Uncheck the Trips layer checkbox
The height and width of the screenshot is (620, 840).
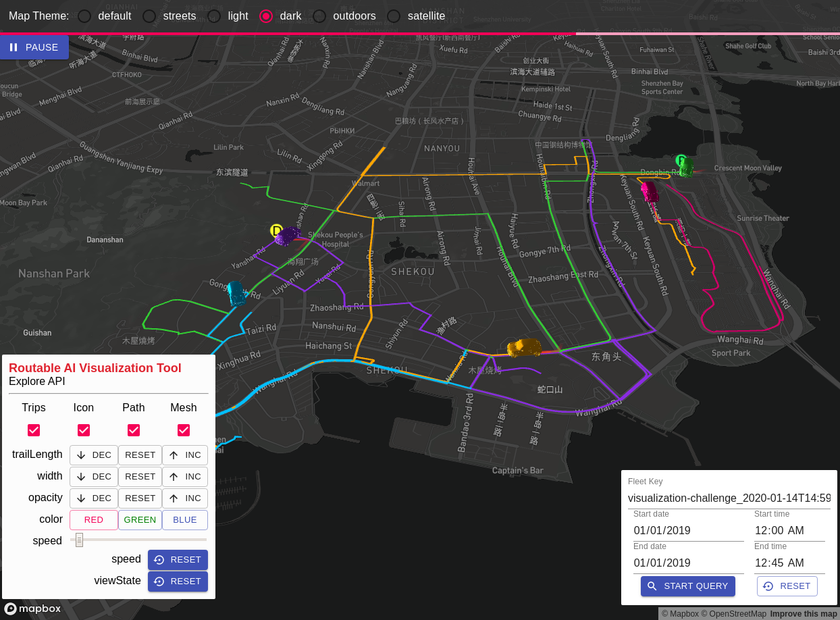click(34, 430)
